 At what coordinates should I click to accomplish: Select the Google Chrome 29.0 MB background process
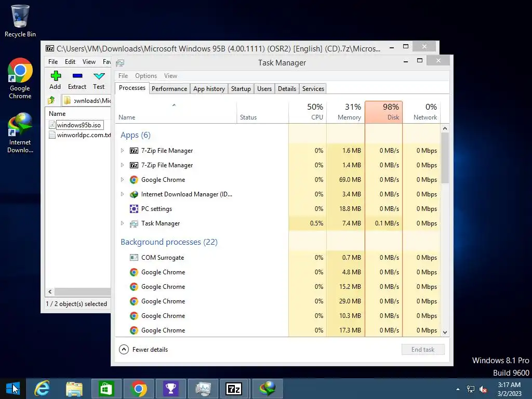277,301
